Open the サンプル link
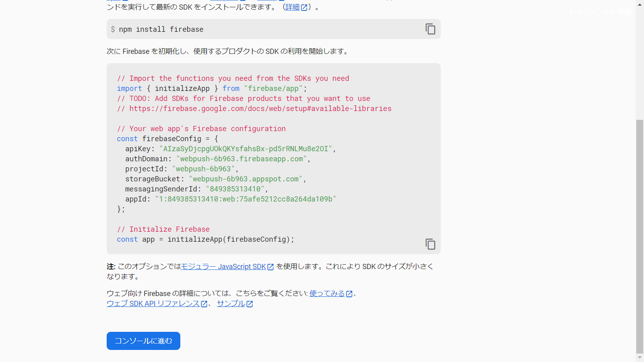The width and height of the screenshot is (644, 362). (231, 304)
